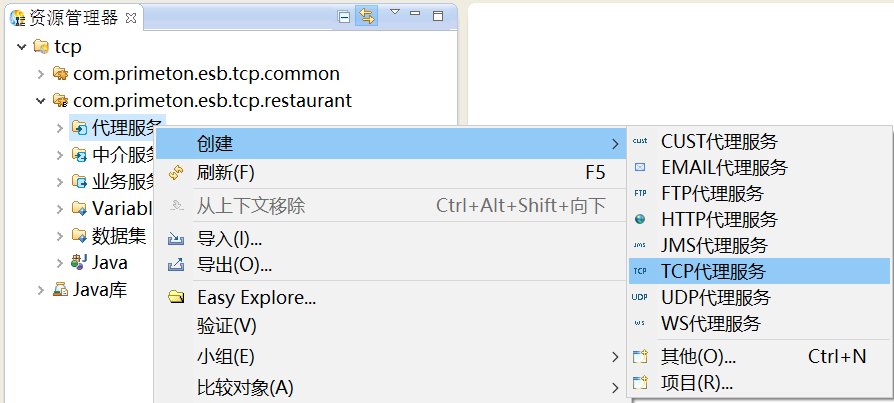Select the Java tree item
894x403 pixels.
coord(109,263)
